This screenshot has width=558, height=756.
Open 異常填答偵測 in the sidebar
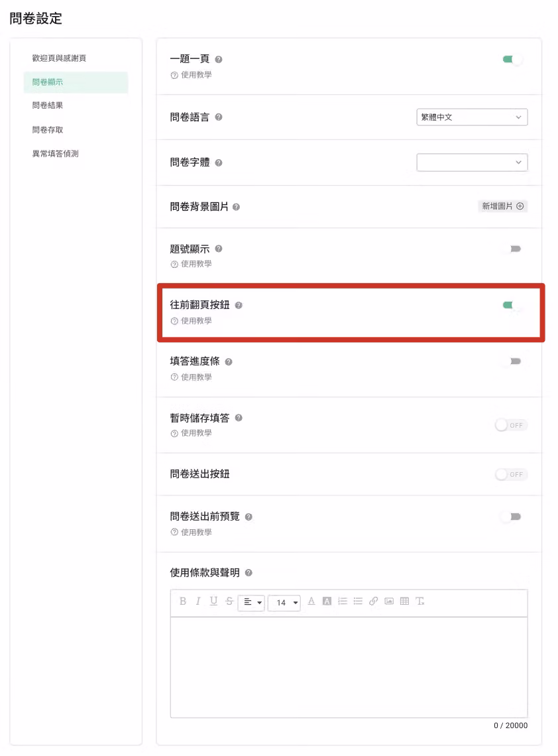pyautogui.click(x=55, y=154)
